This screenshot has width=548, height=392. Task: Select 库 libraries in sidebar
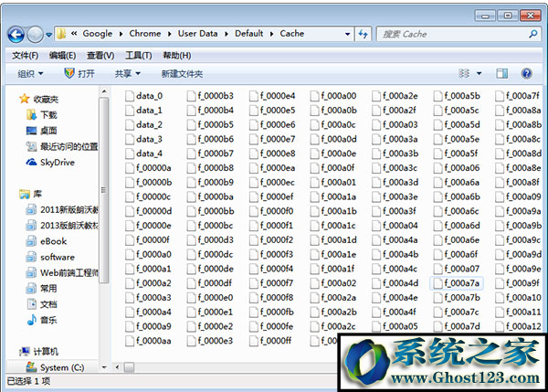[x=31, y=194]
